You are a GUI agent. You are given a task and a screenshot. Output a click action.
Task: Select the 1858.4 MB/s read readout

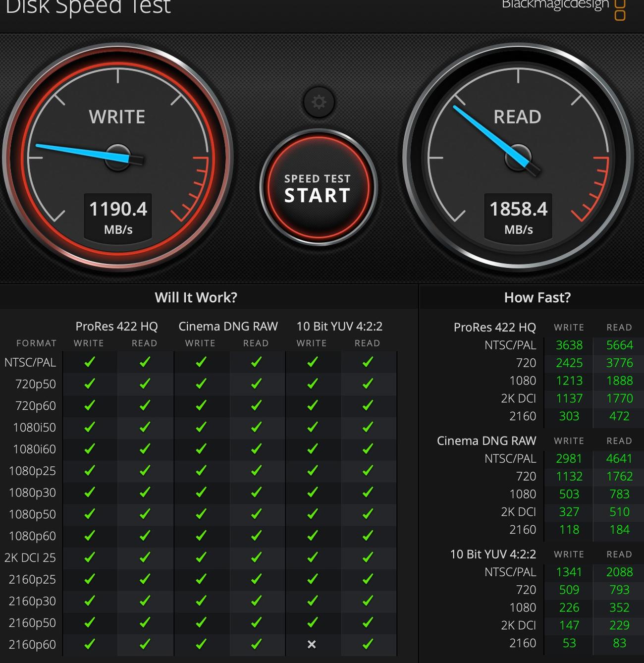click(x=518, y=217)
